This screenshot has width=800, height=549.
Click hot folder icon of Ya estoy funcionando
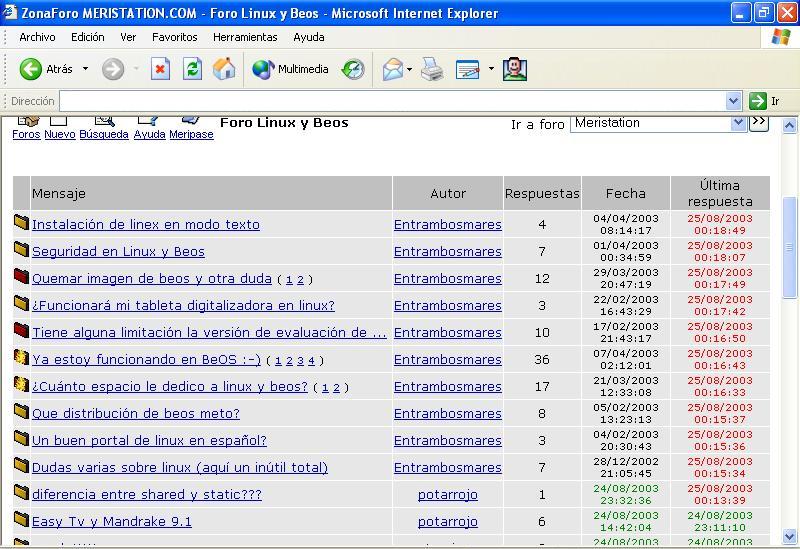pyautogui.click(x=21, y=358)
